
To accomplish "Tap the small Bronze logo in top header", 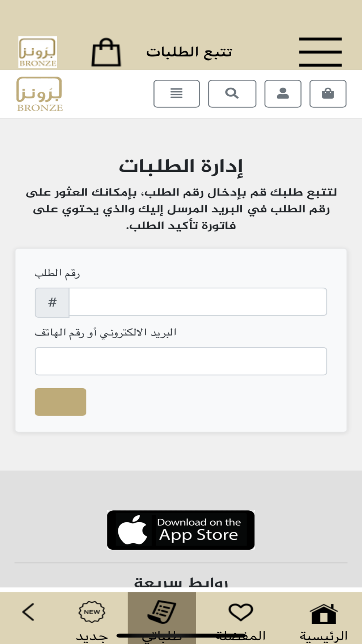I will click(x=38, y=52).
